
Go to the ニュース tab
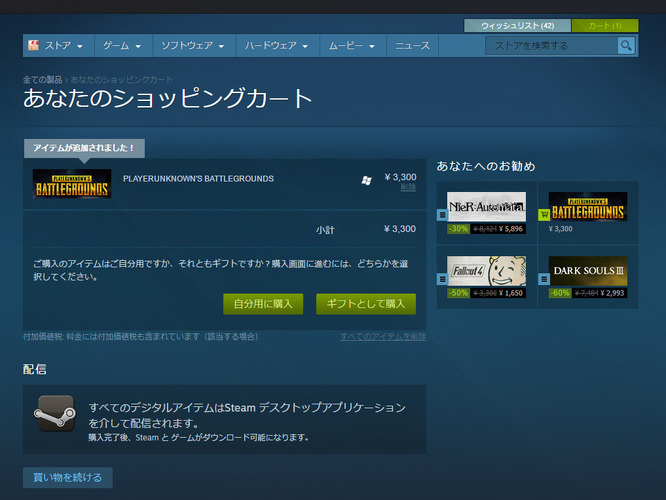(x=412, y=45)
